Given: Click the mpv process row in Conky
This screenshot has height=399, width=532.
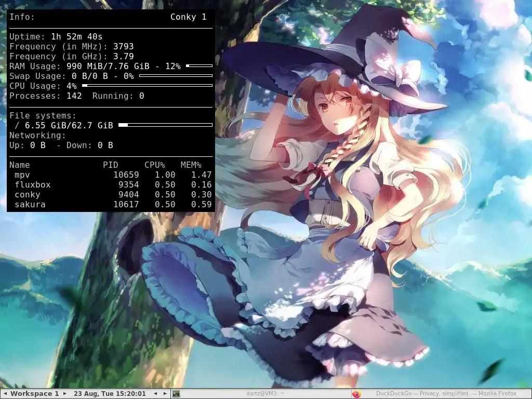Looking at the screenshot, I should 111,175.
